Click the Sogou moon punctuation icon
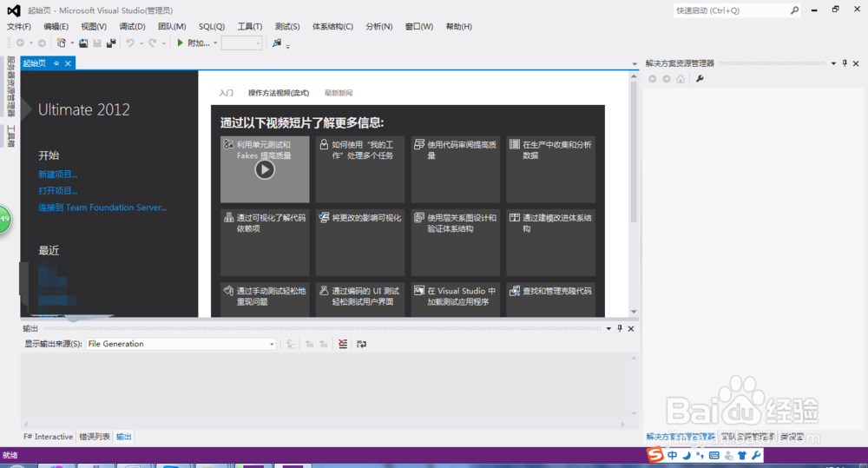This screenshot has width=868, height=468. coord(687,455)
